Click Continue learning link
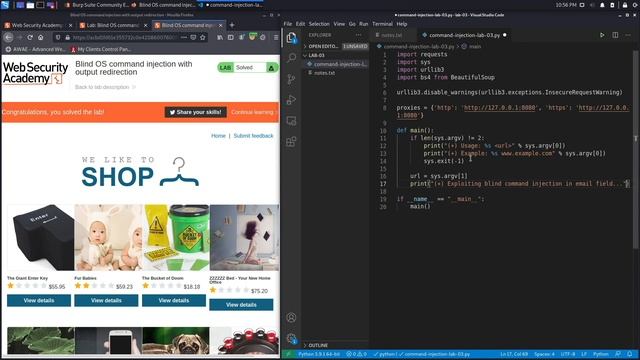This screenshot has height=360, width=640. [x=253, y=112]
